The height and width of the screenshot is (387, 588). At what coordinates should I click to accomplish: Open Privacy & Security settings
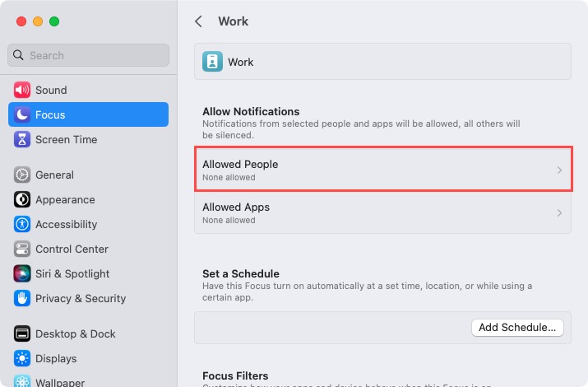point(89,298)
